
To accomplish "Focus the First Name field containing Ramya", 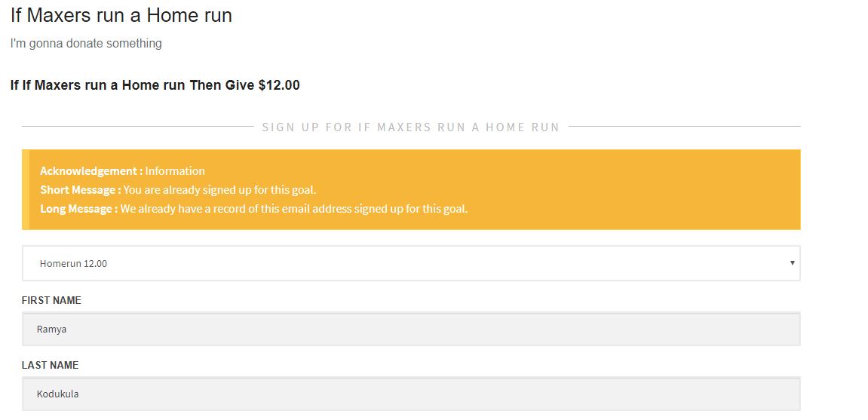I will (x=411, y=329).
